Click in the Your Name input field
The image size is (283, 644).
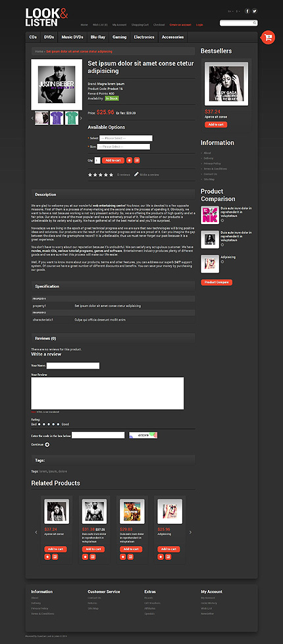point(73,365)
